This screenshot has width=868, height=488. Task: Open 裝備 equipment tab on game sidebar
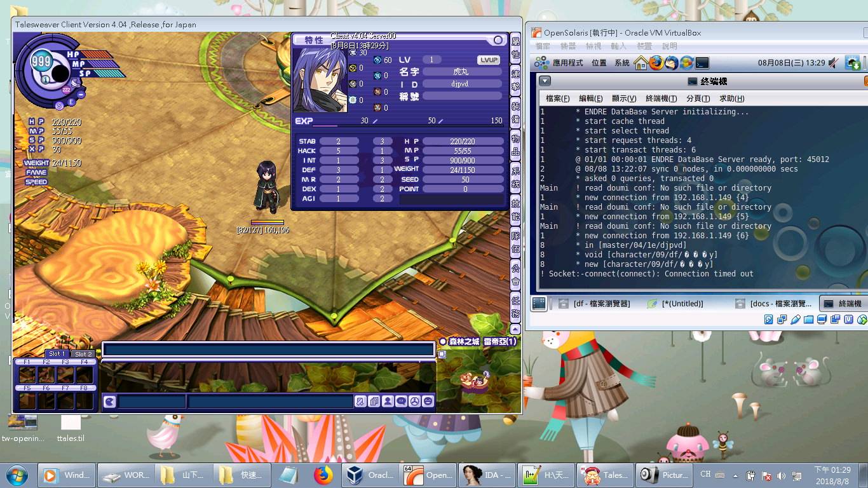point(515,114)
